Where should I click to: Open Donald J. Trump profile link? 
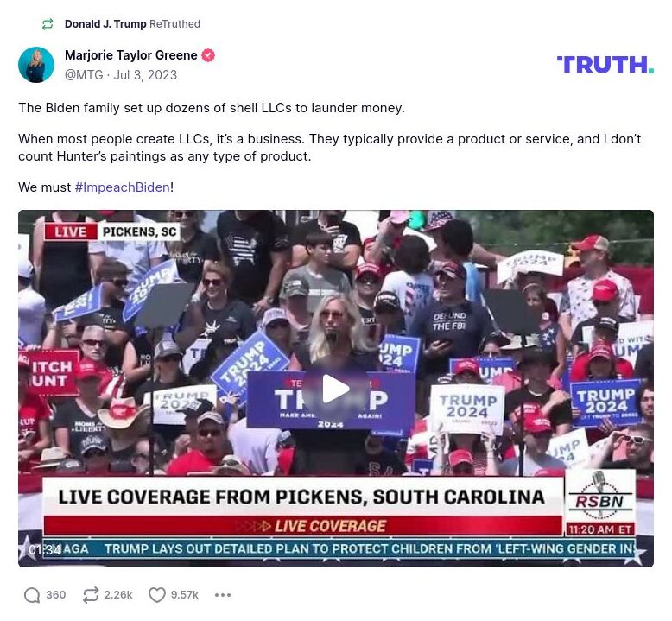(x=105, y=24)
